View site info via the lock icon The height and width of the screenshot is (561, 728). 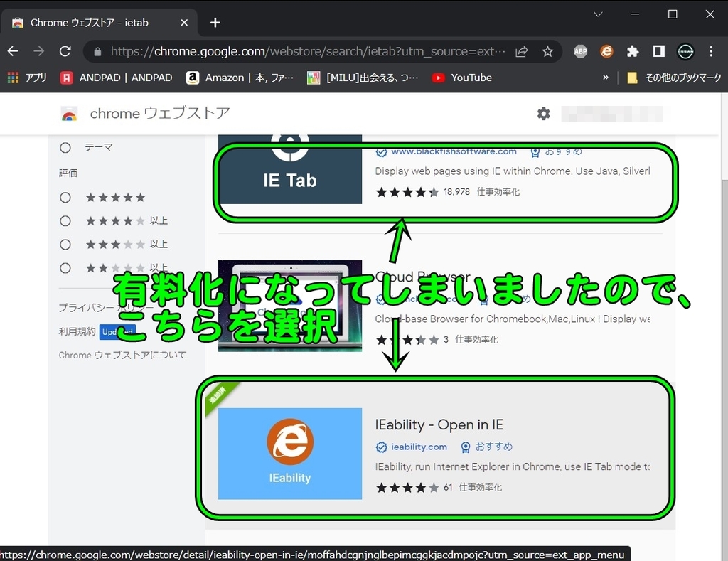click(97, 51)
